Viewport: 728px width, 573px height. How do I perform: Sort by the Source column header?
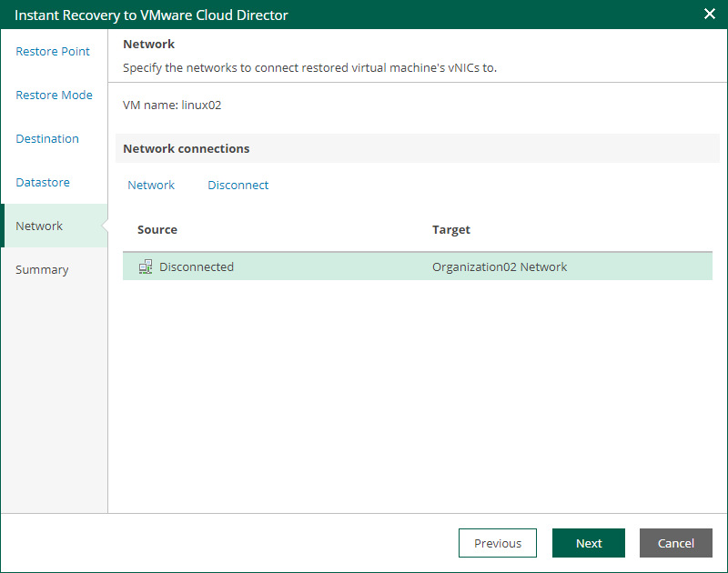[157, 230]
